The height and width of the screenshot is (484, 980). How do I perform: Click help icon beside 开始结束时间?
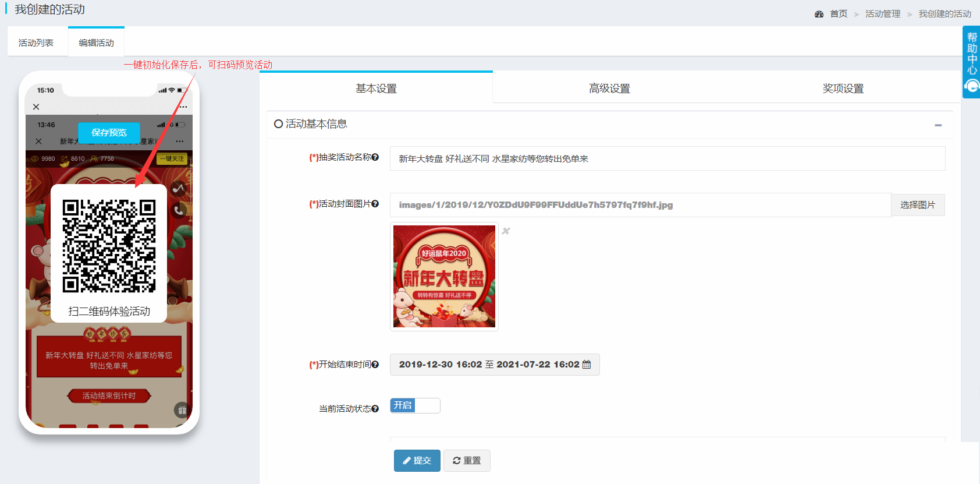pos(375,365)
